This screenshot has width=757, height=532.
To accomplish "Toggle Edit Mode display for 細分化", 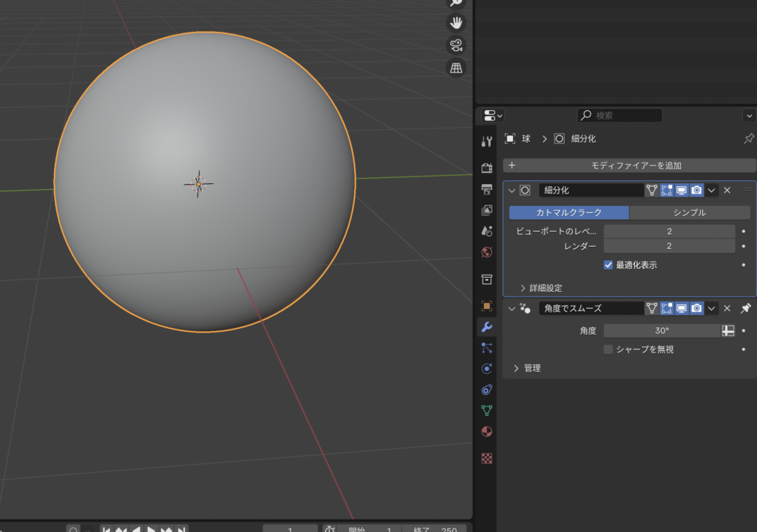I will coord(667,190).
